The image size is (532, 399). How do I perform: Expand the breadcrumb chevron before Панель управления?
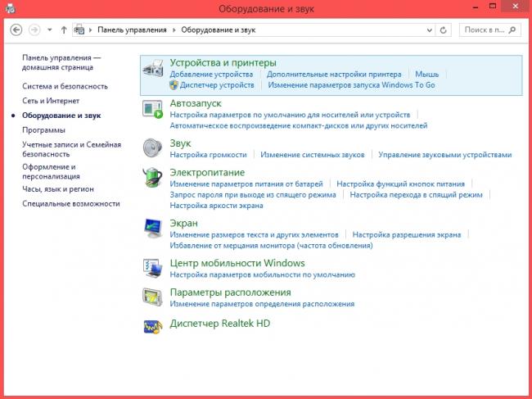coord(90,29)
